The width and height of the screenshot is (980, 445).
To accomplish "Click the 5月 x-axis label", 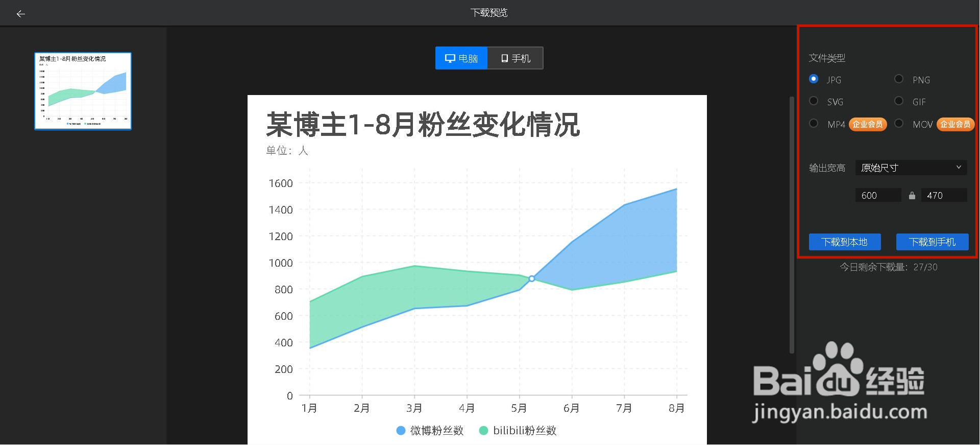I will point(519,408).
